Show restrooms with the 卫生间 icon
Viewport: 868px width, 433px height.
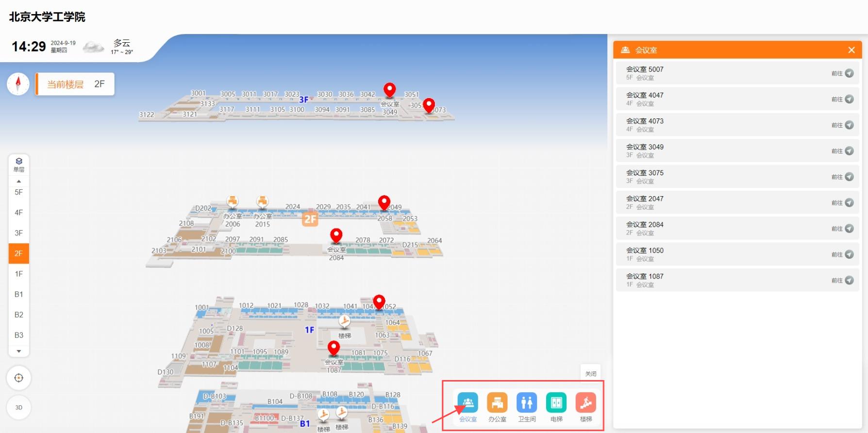pos(527,403)
